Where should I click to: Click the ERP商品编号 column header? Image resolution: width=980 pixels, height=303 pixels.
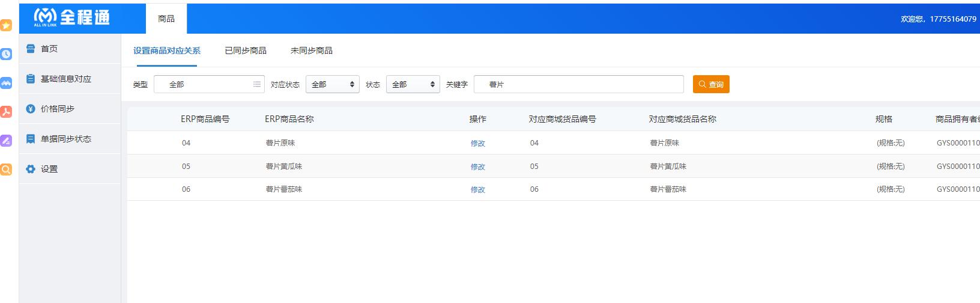pyautogui.click(x=205, y=119)
